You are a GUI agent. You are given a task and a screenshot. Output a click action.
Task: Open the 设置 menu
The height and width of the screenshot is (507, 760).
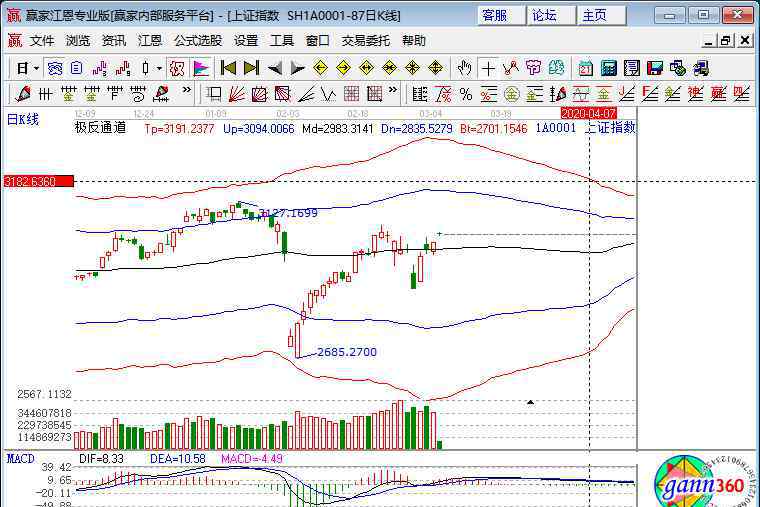click(x=246, y=41)
